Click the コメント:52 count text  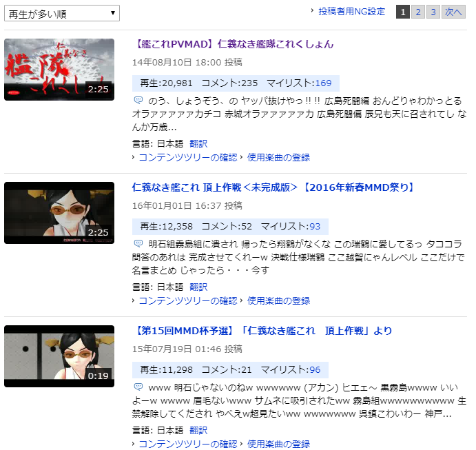(x=227, y=227)
